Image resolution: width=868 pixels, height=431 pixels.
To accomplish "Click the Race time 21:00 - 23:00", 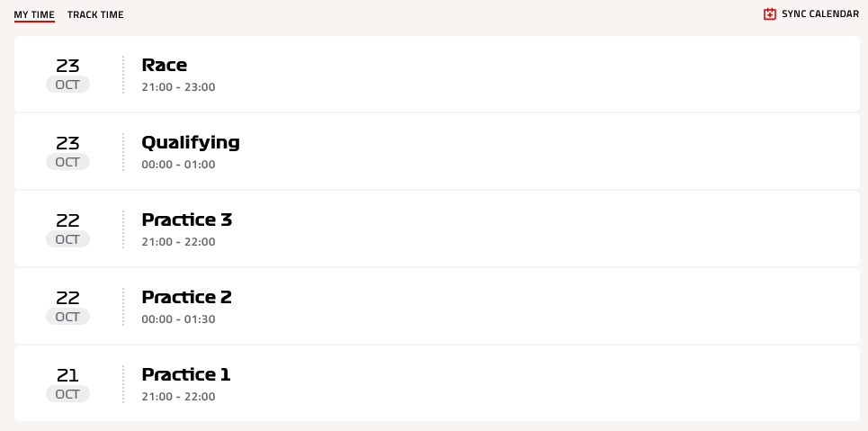I will click(x=178, y=87).
